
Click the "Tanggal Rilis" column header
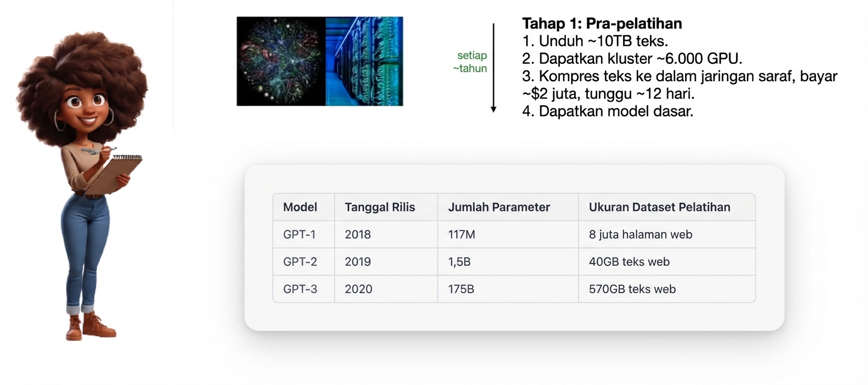pos(380,207)
